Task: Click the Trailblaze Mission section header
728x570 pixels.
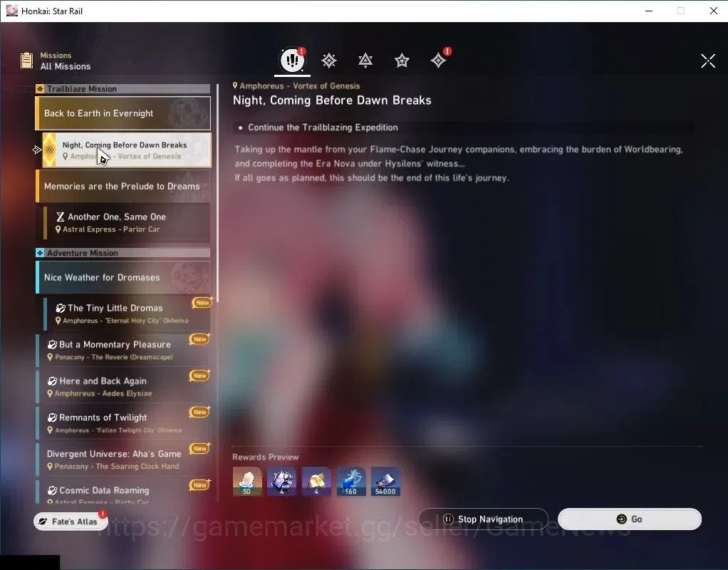Action: (x=123, y=89)
